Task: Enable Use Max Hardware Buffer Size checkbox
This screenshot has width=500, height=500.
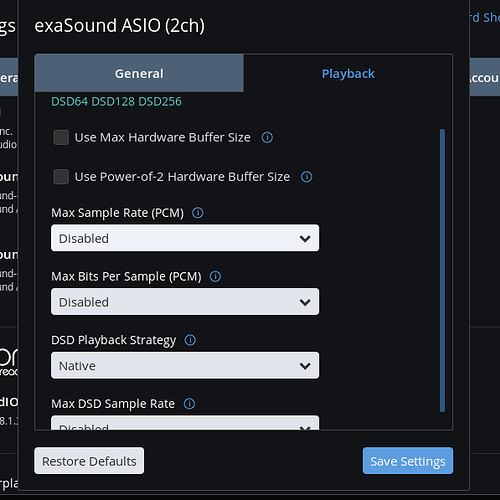Action: click(61, 137)
